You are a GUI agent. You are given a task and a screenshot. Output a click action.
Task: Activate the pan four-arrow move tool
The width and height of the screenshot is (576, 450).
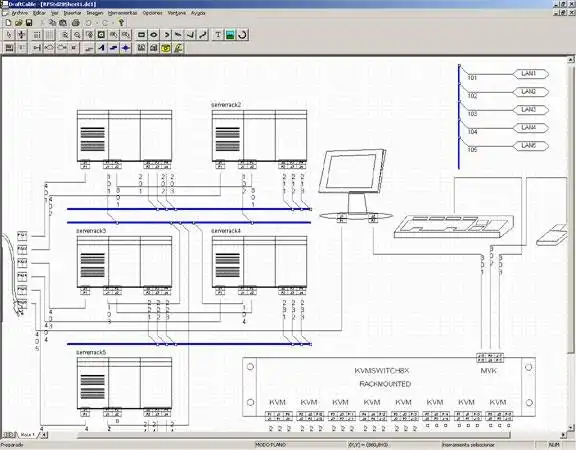click(x=22, y=35)
